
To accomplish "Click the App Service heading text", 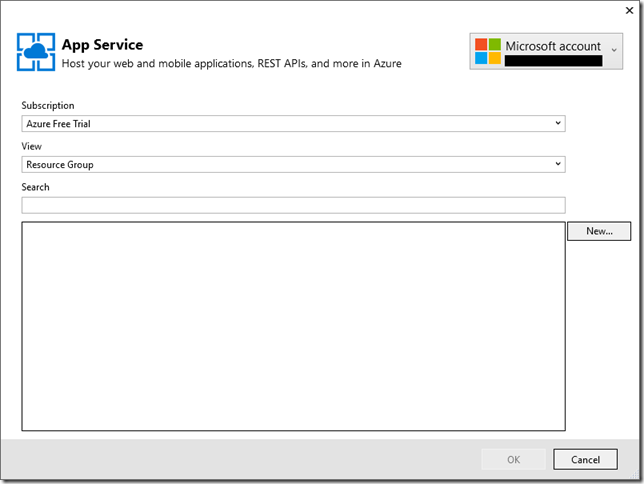I will [102, 44].
